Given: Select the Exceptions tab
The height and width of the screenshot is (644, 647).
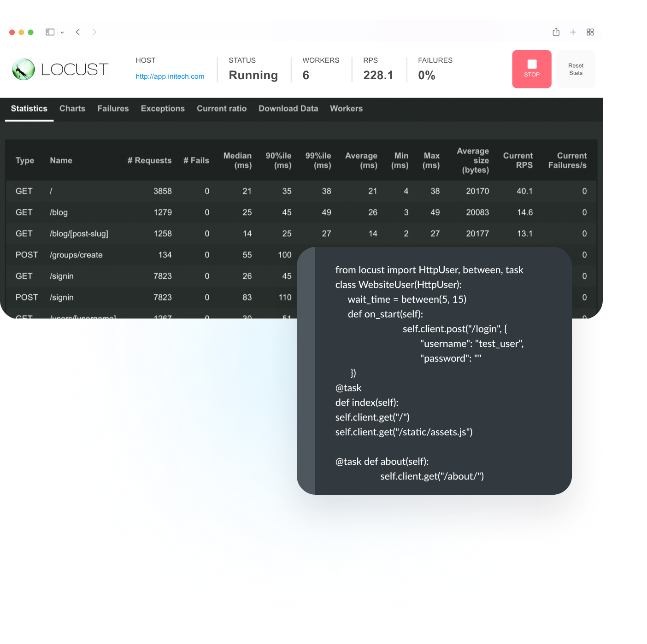Looking at the screenshot, I should (x=163, y=109).
